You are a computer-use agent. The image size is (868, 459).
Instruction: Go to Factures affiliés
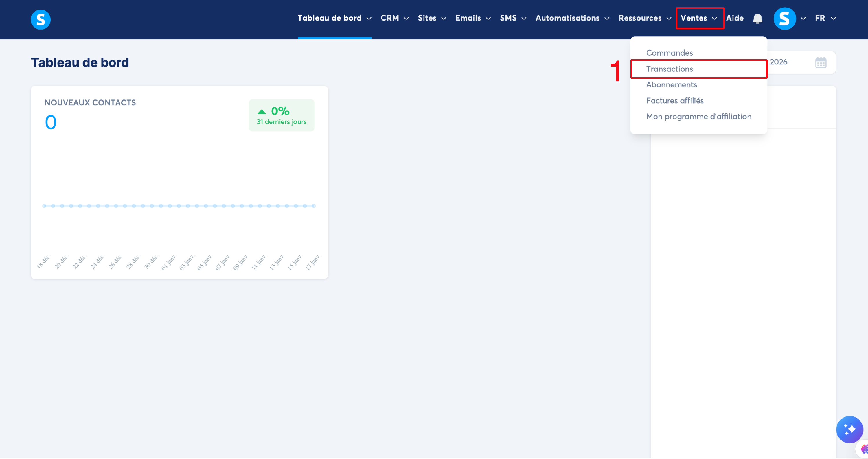tap(675, 101)
